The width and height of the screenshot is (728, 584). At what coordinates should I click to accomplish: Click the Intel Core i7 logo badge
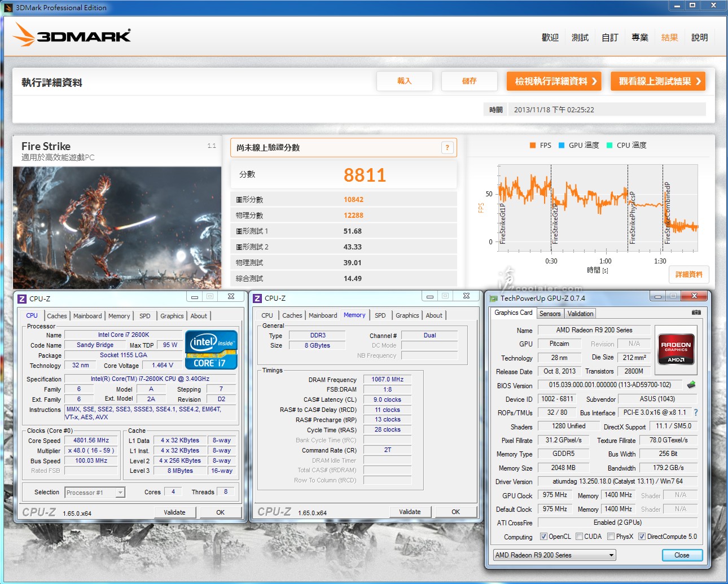coord(211,350)
